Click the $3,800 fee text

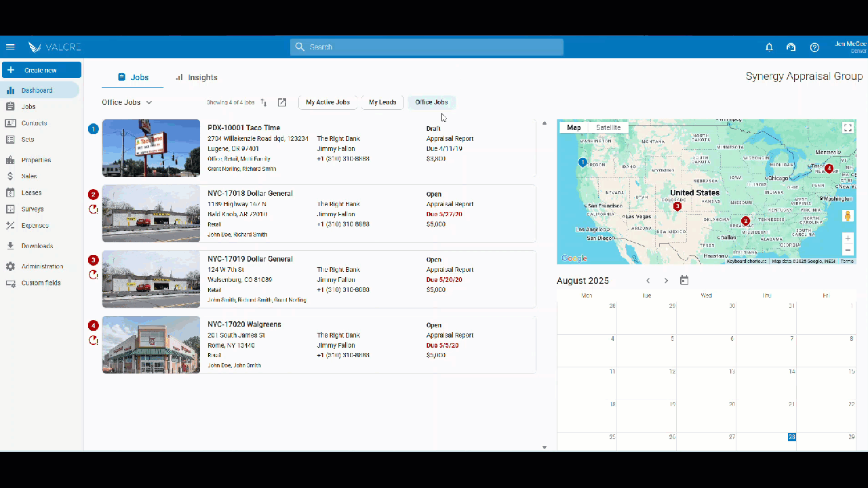pos(435,159)
